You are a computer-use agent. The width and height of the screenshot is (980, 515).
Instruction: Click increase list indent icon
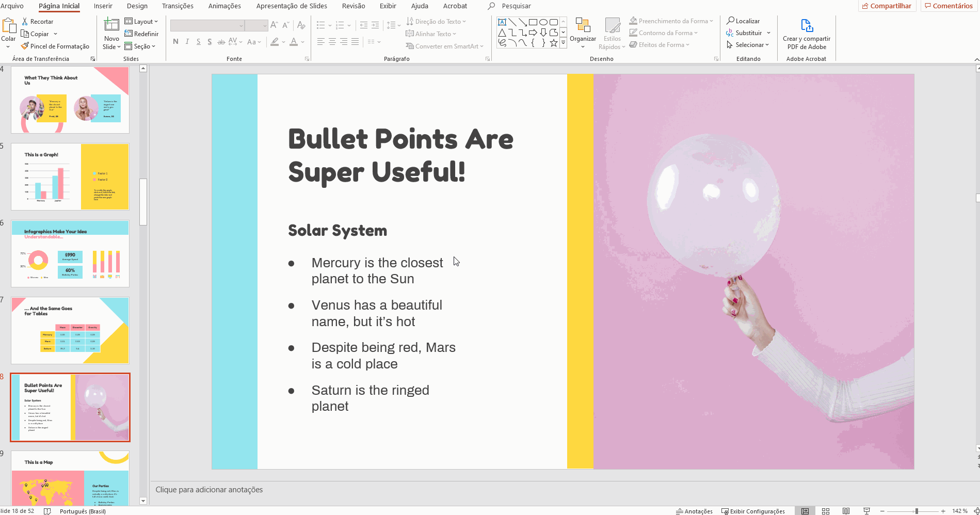(x=375, y=25)
